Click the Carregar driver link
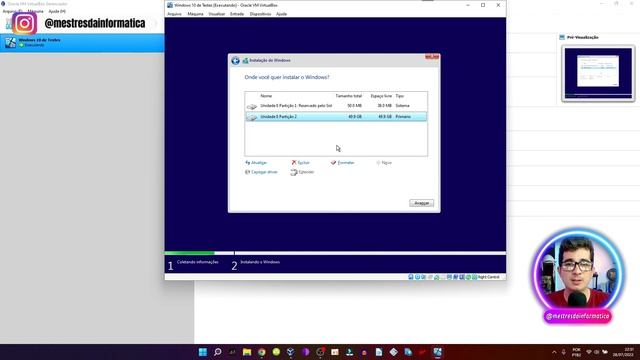The height and width of the screenshot is (360, 640). click(261, 172)
